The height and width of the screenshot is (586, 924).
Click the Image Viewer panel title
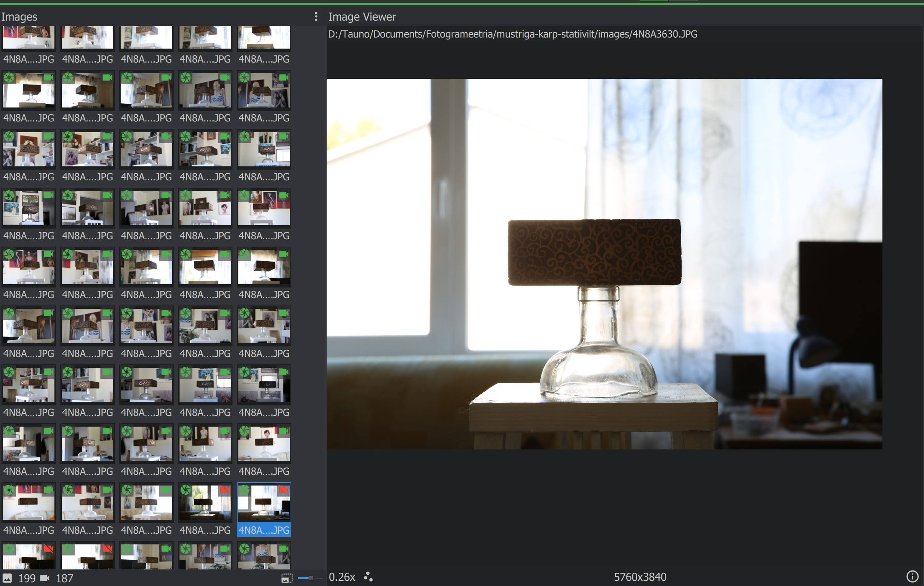pyautogui.click(x=362, y=17)
